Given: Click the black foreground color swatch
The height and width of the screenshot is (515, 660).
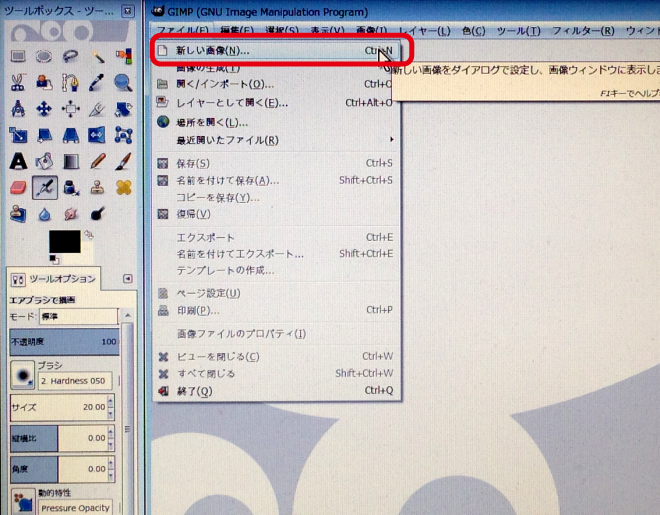Looking at the screenshot, I should tap(64, 241).
